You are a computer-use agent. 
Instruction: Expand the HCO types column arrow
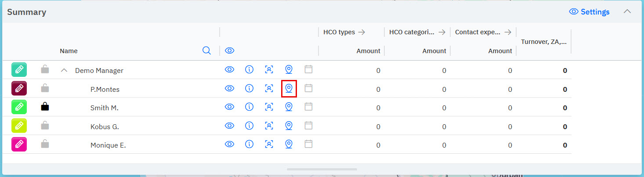(x=362, y=32)
